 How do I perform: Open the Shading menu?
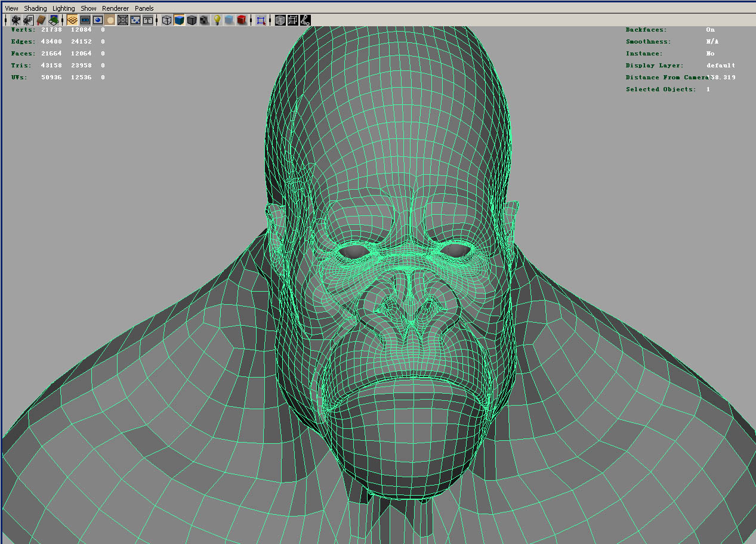point(35,8)
